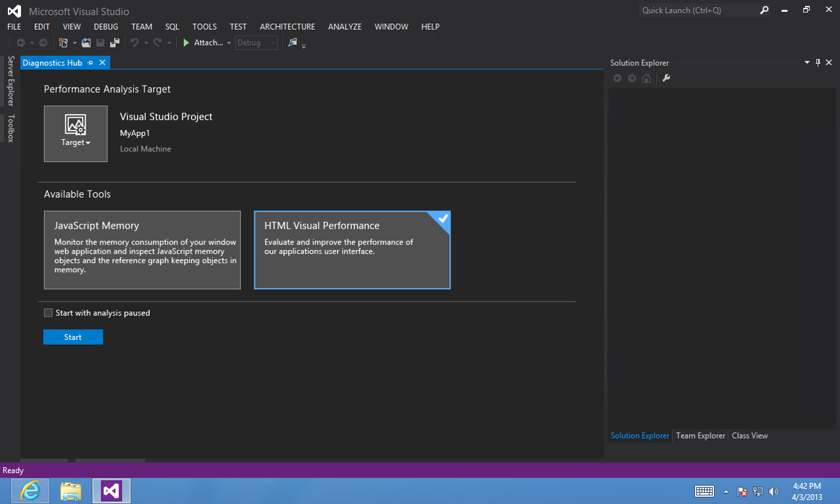Switch to the Class View tab
Screen dimensions: 840x504
750,436
